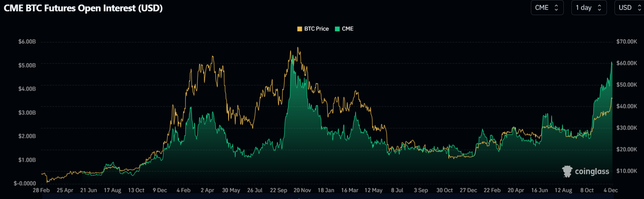644x199 pixels.
Task: Click the $5.00B left axis label
Action: (x=27, y=65)
